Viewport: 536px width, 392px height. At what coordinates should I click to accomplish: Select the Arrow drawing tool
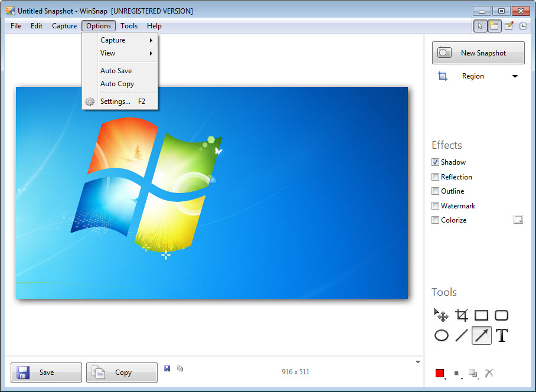pos(481,335)
